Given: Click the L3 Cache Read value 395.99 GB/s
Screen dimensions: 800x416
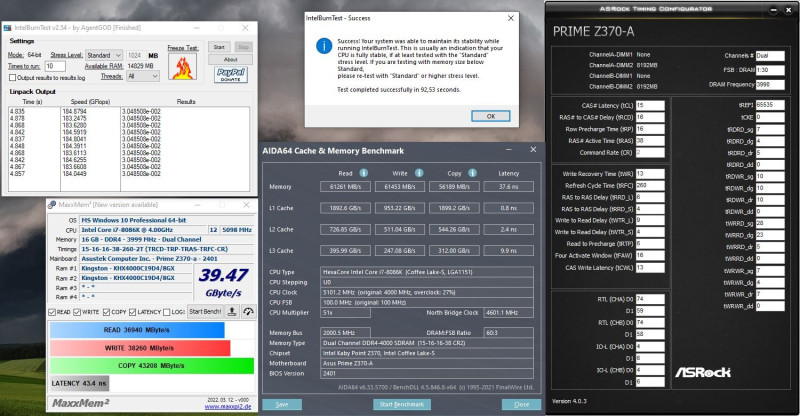Looking at the screenshot, I should 345,251.
